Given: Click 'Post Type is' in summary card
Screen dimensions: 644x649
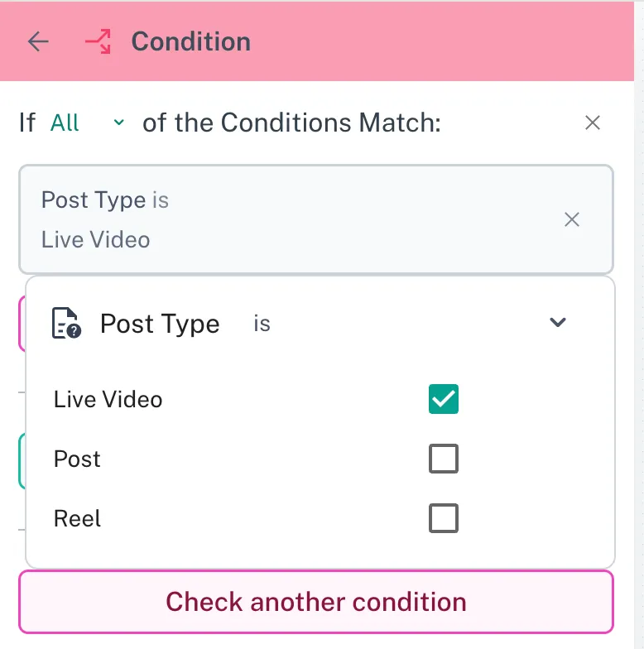Looking at the screenshot, I should [x=105, y=200].
